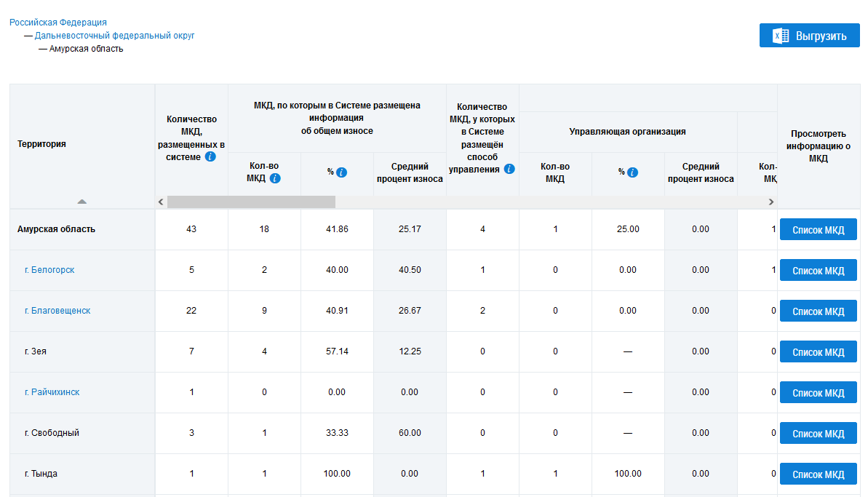The height and width of the screenshot is (497, 868).
Task: Click info icon beside способ управления header
Action: tap(509, 169)
